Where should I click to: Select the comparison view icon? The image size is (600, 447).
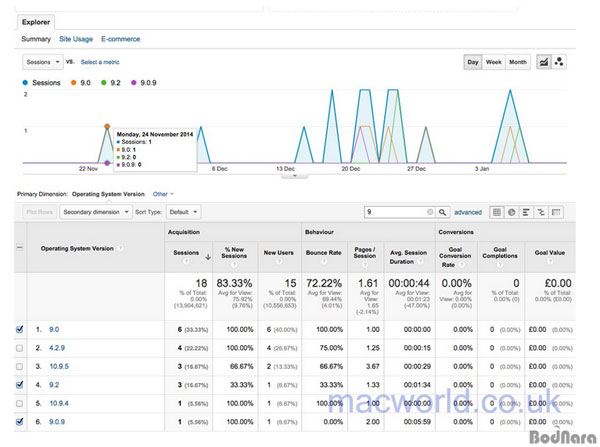point(541,212)
